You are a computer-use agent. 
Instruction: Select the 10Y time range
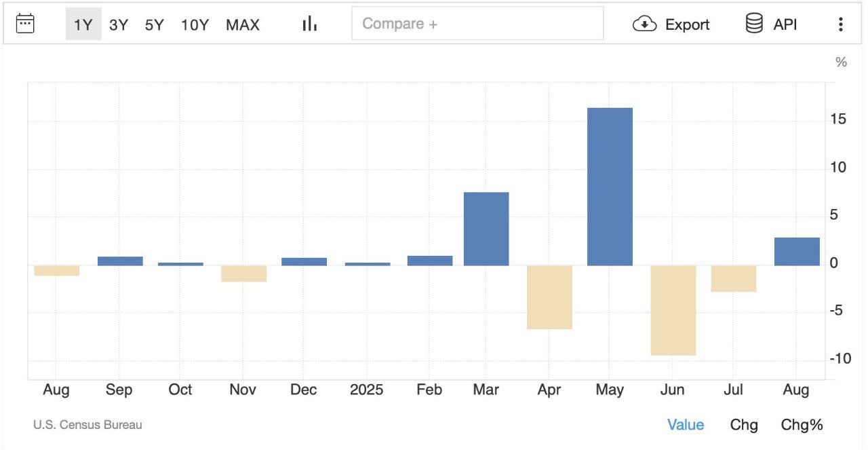[x=195, y=25]
